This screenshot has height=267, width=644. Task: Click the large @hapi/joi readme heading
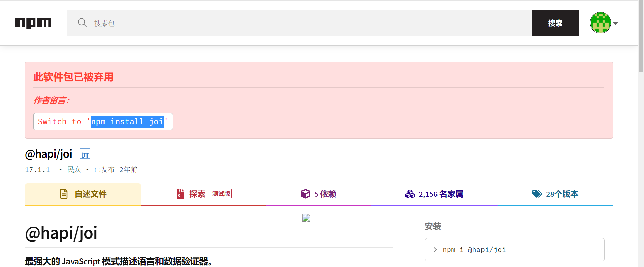61,233
